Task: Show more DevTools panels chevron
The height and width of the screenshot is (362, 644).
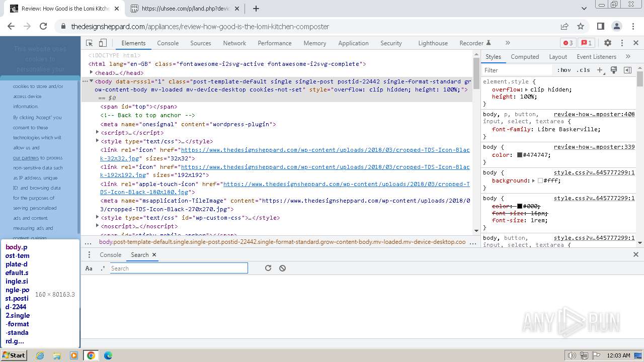Action: click(x=508, y=43)
